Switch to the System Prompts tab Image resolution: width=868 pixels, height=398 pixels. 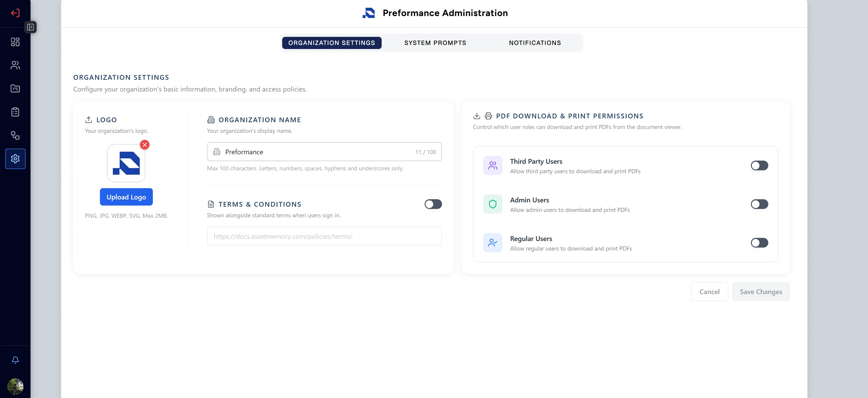coord(435,43)
